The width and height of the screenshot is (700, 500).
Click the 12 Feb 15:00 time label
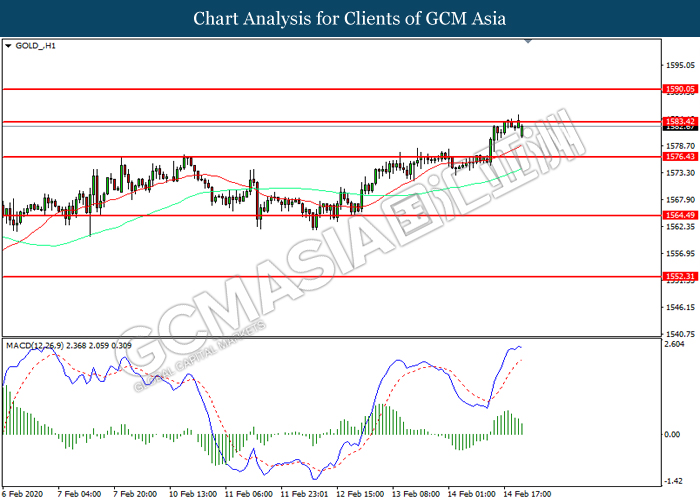[x=360, y=494]
